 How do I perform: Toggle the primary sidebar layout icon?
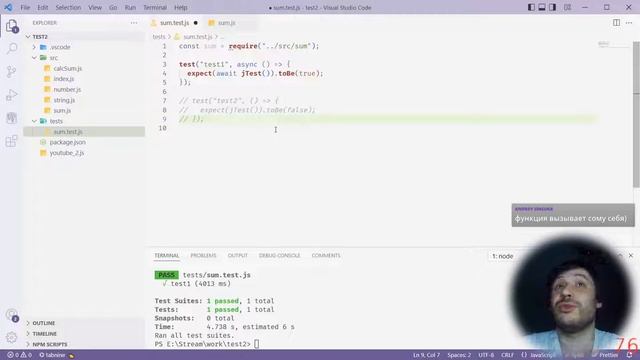(x=531, y=7)
